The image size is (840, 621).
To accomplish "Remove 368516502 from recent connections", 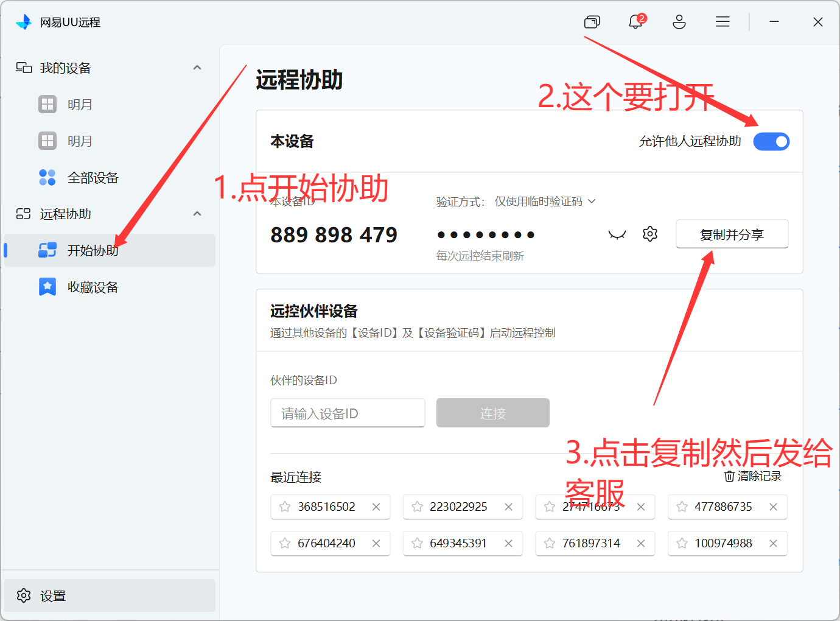I will point(376,507).
